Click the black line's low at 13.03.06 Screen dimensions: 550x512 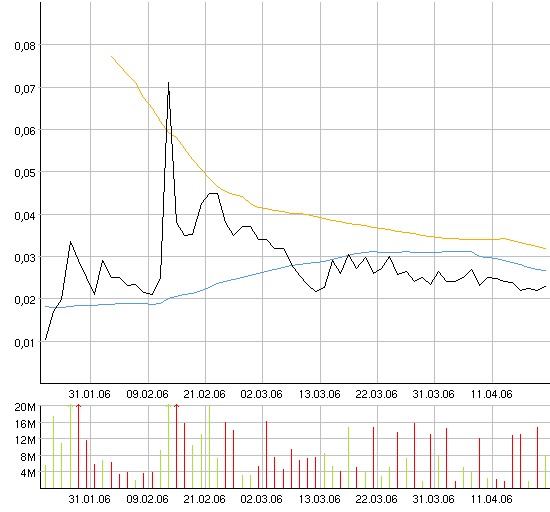pos(316,291)
